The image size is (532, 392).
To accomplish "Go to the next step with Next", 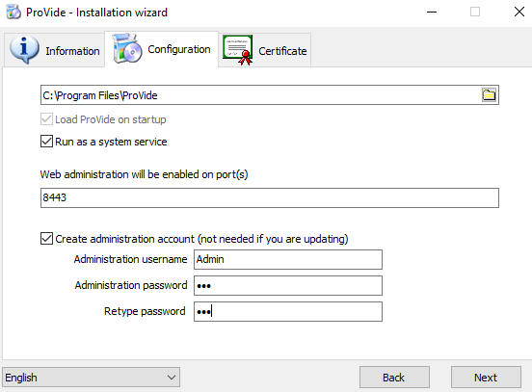I will click(486, 378).
